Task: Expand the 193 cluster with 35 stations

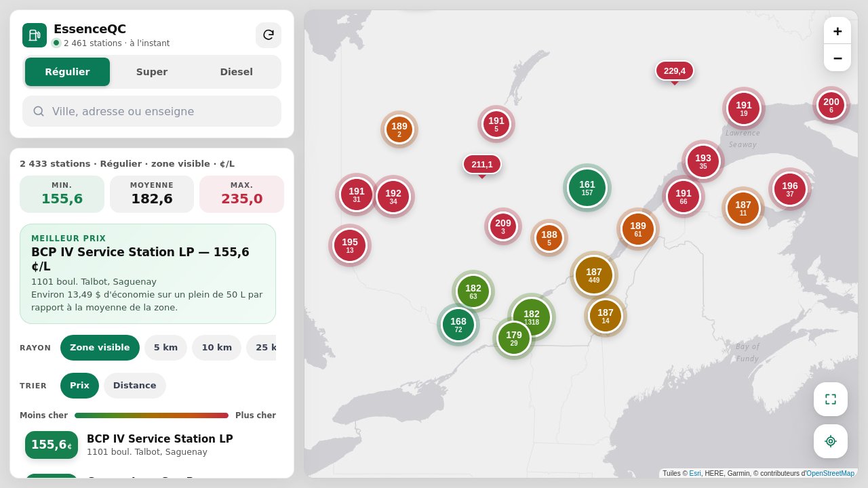Action: click(703, 161)
